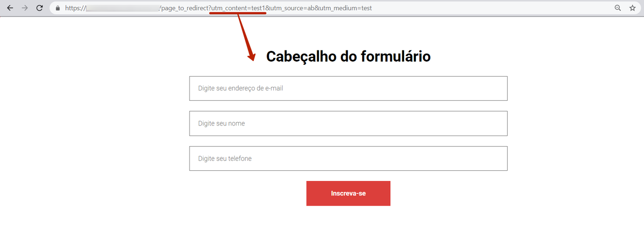Bookmark this page with the star icon
644x248 pixels.
632,8
